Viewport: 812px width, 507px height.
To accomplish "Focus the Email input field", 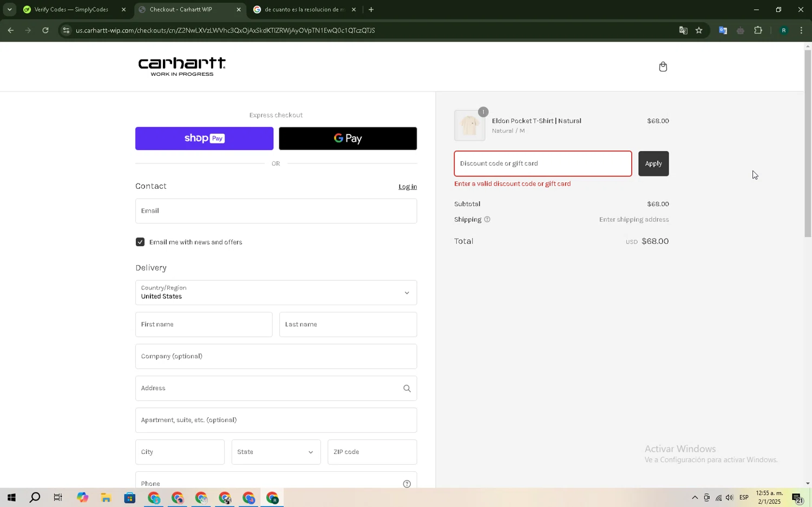I will point(276,211).
